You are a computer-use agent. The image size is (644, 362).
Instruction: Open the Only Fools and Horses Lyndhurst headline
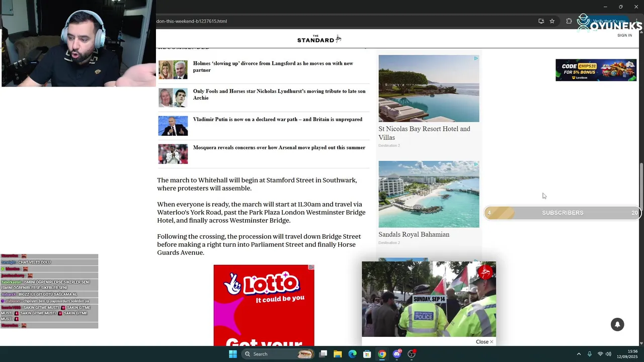click(279, 95)
